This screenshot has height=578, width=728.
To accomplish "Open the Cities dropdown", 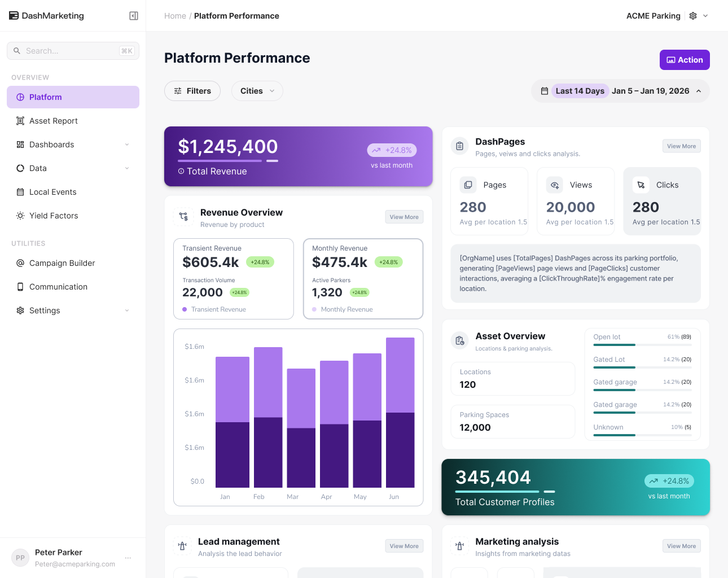I will pyautogui.click(x=257, y=91).
